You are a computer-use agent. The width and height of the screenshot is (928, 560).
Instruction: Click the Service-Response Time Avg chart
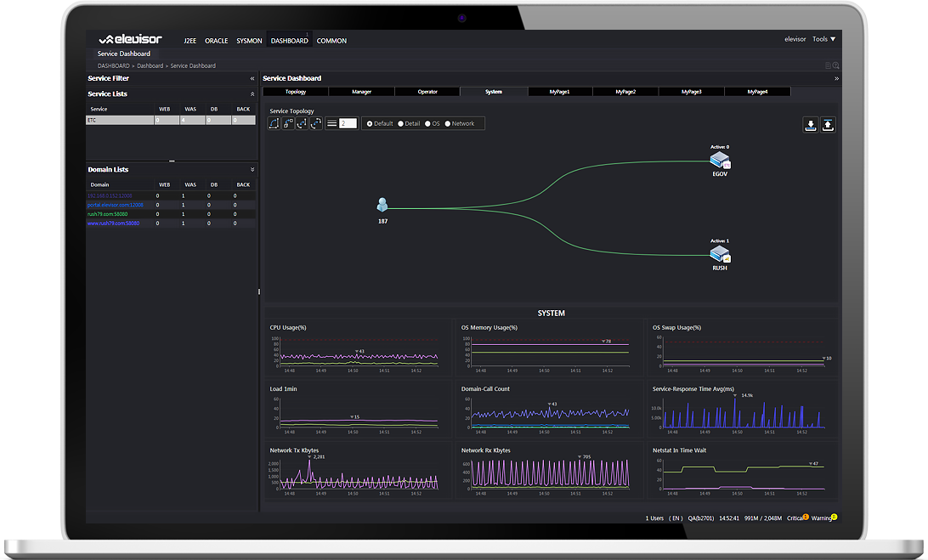742,410
